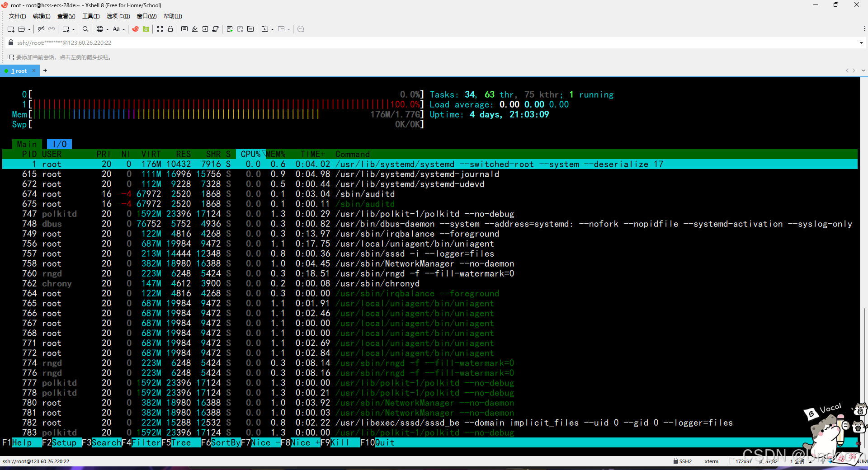The width and height of the screenshot is (868, 470).
Task: Open the session Properties icon with gear
Action: (x=66, y=29)
